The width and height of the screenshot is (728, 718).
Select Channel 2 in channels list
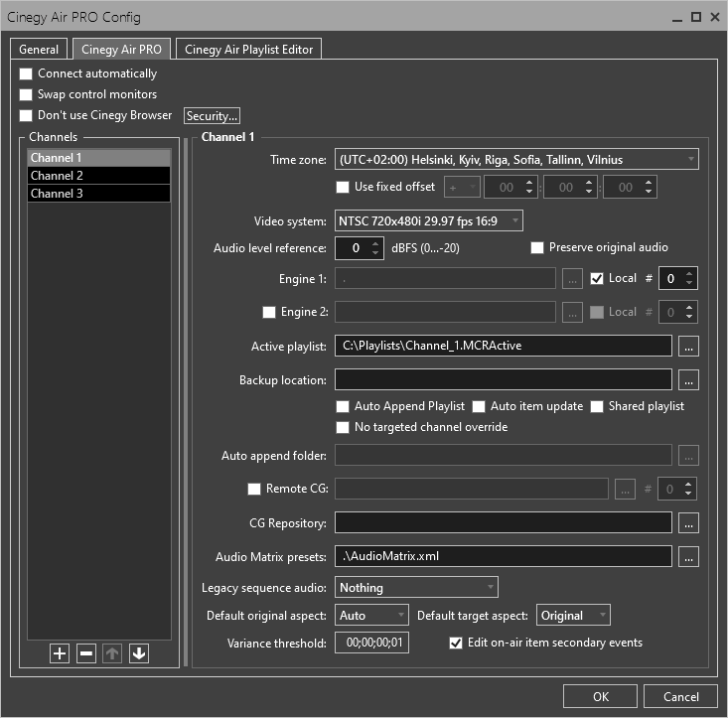click(x=99, y=176)
